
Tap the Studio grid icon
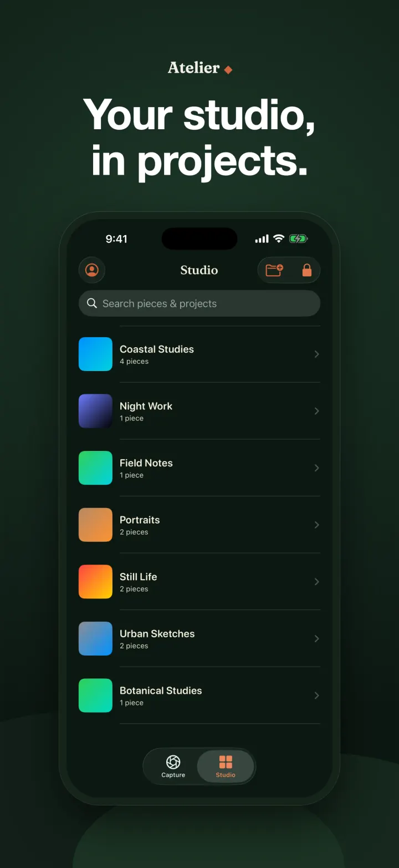(x=226, y=762)
